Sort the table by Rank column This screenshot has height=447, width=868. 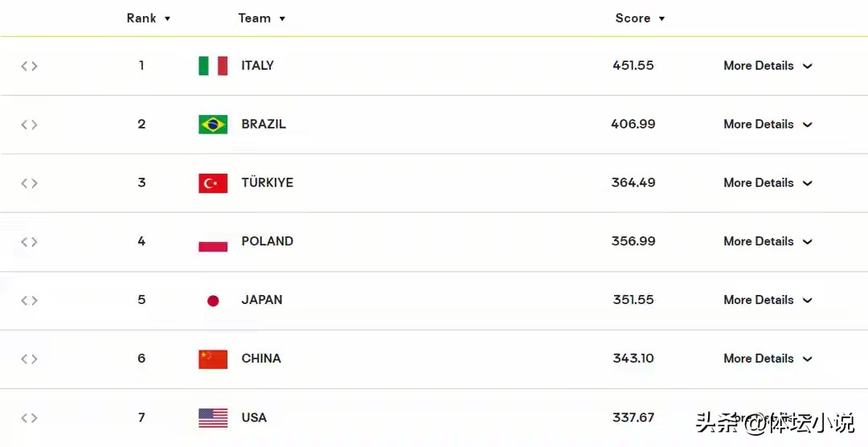click(149, 18)
